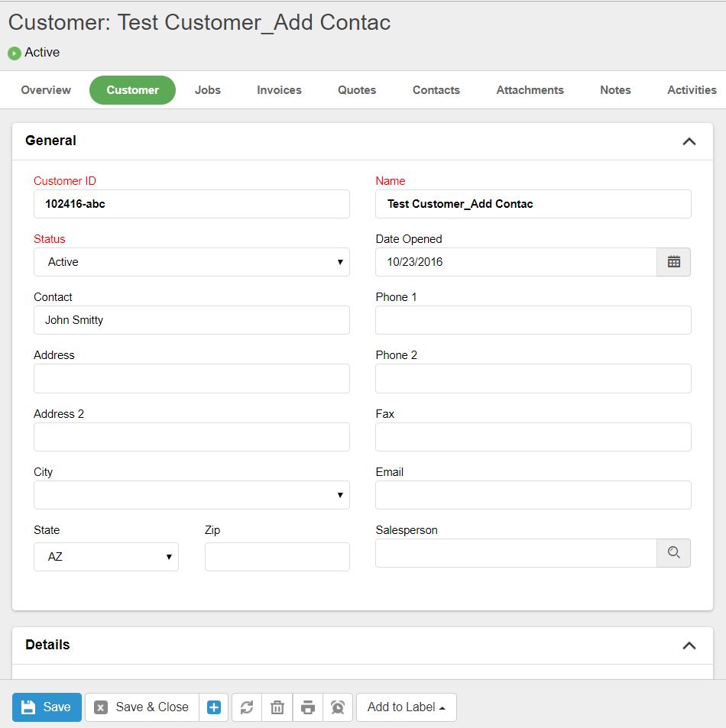Click the alarm reminder icon

click(338, 707)
